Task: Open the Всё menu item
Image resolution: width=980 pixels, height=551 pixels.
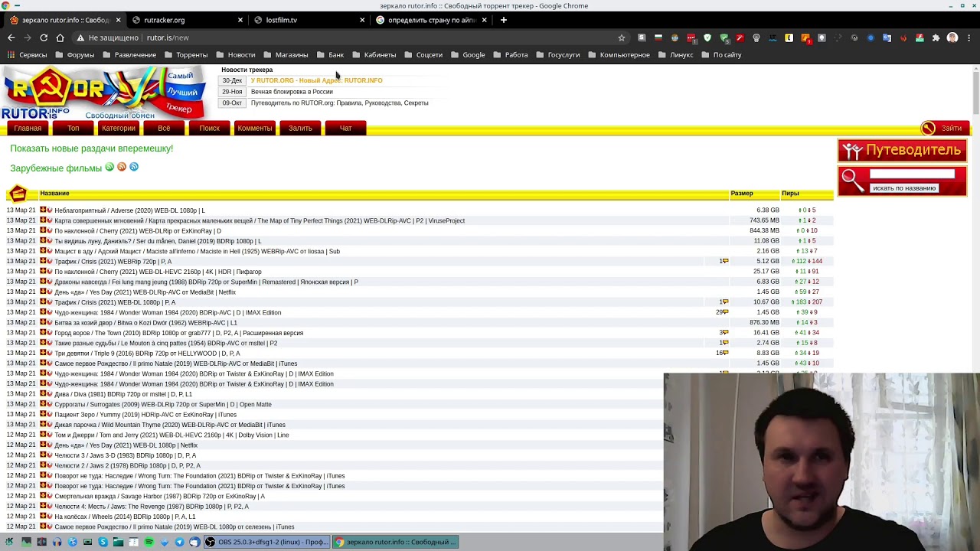Action: pos(164,128)
